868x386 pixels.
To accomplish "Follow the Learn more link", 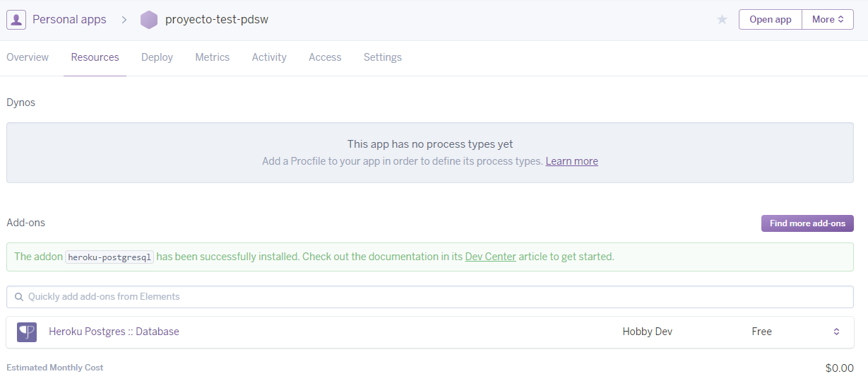I will coord(572,161).
